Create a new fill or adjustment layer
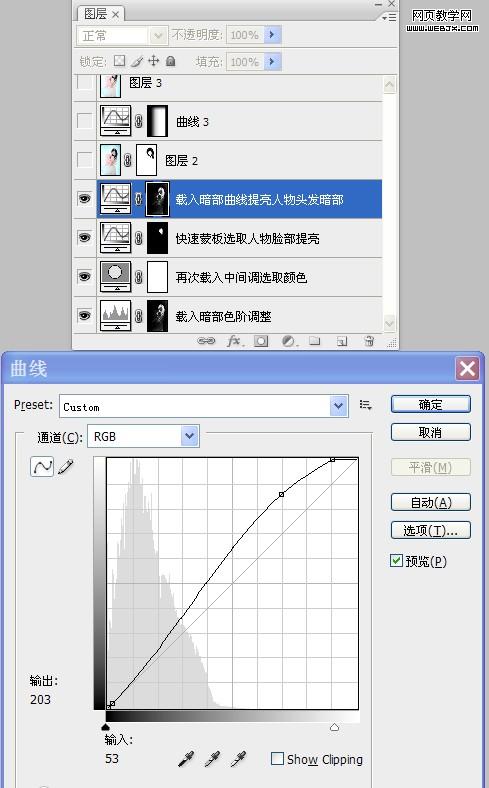The image size is (489, 788). (x=288, y=341)
